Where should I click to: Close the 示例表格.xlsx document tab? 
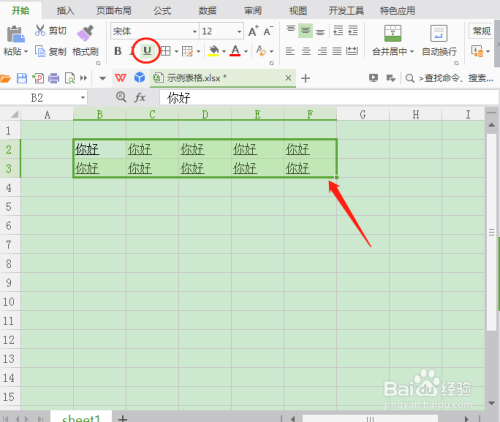288,78
